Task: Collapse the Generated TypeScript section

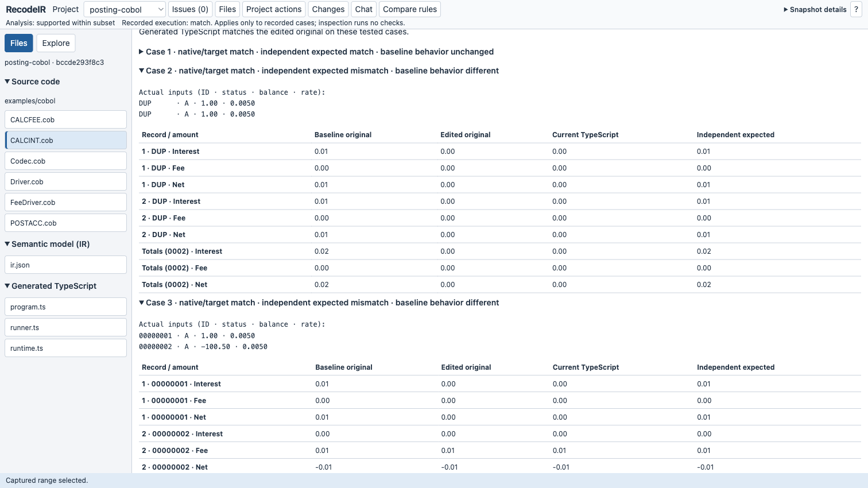Action: (51, 286)
